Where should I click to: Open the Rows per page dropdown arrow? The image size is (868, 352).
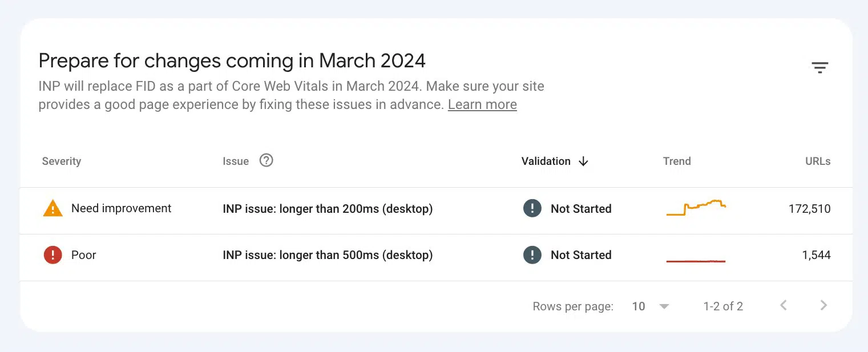[x=664, y=307]
